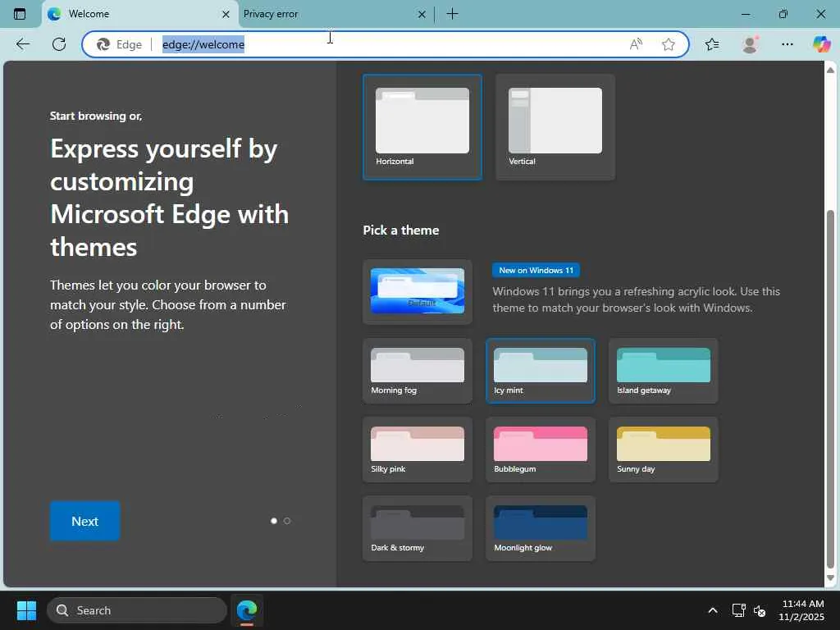Open the Favorites list icon
This screenshot has width=840, height=630.
pyautogui.click(x=712, y=44)
